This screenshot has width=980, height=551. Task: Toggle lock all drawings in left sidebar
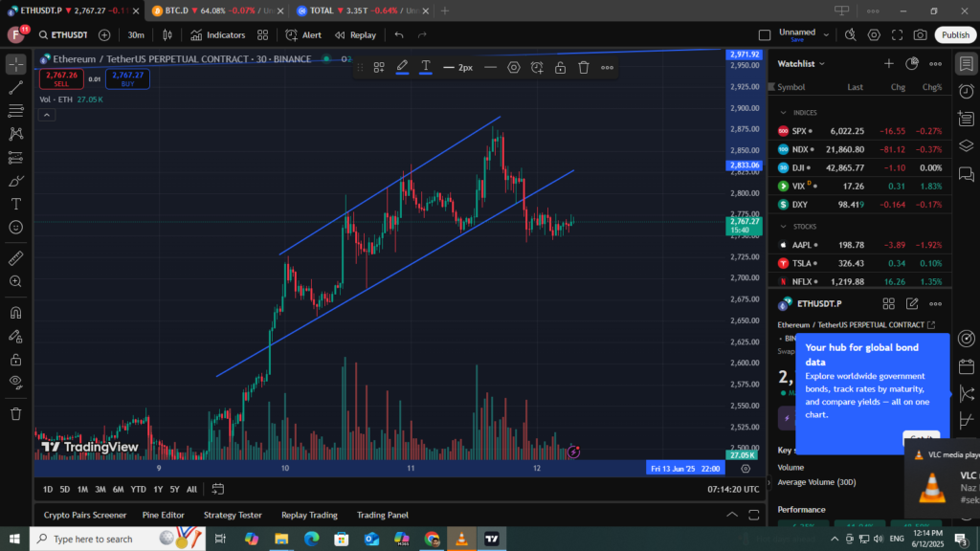(15, 359)
